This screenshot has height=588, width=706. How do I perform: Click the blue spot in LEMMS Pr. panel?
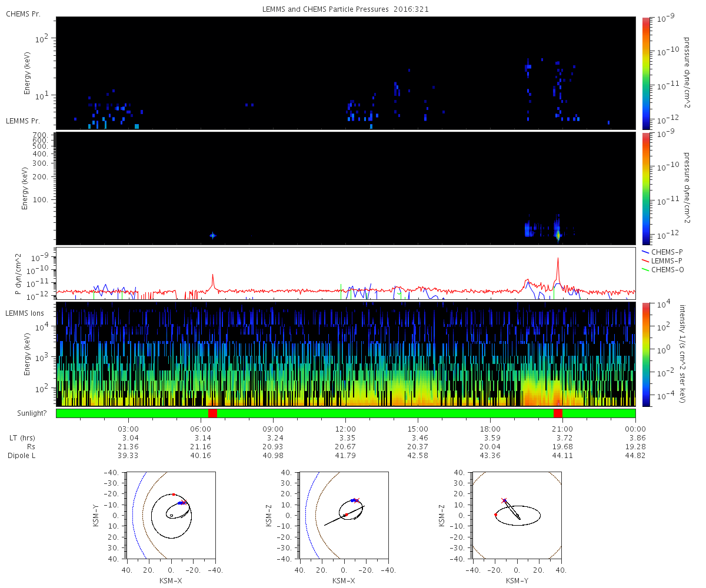click(x=212, y=236)
